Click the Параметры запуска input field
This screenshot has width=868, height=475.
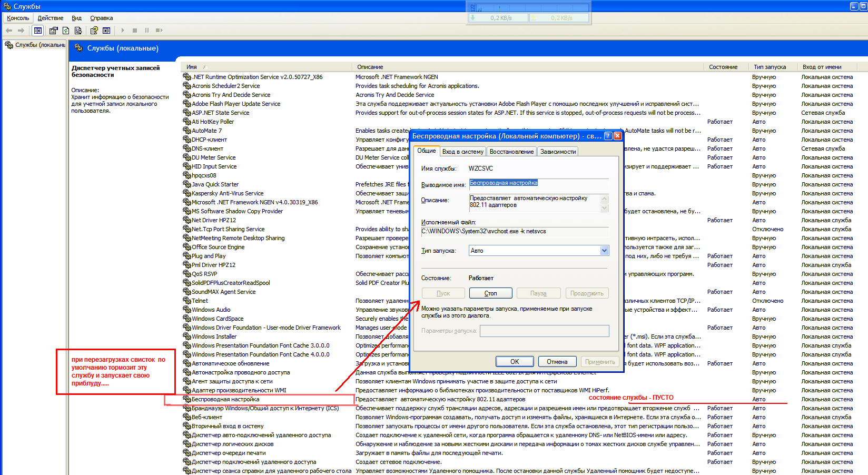pyautogui.click(x=544, y=331)
